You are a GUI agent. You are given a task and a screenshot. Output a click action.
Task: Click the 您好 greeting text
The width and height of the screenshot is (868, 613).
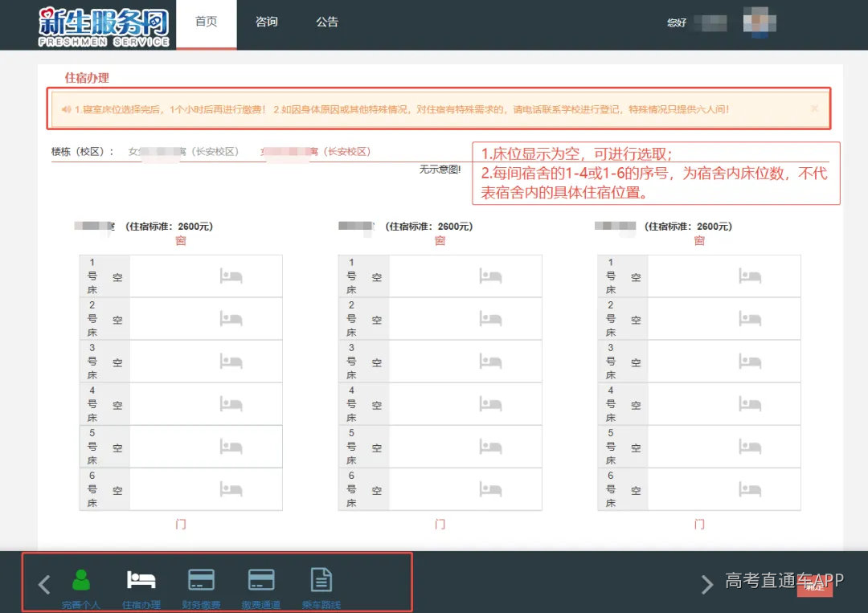677,22
